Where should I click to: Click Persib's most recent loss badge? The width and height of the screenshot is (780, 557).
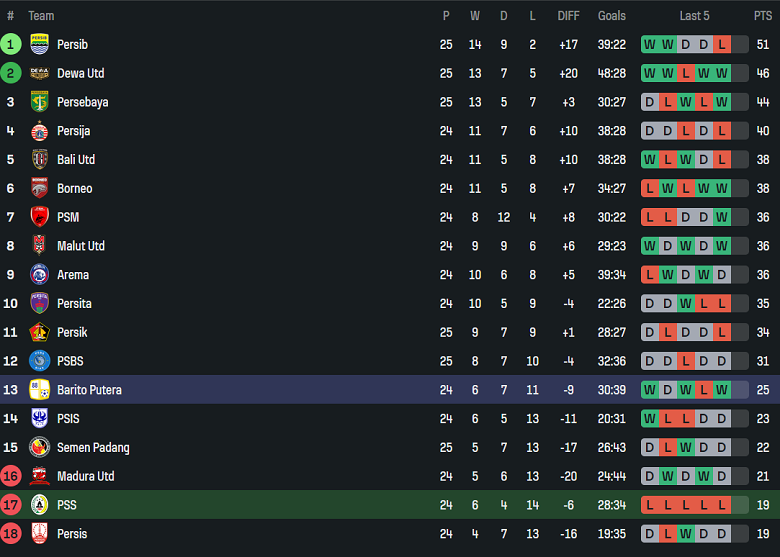pyautogui.click(x=722, y=44)
